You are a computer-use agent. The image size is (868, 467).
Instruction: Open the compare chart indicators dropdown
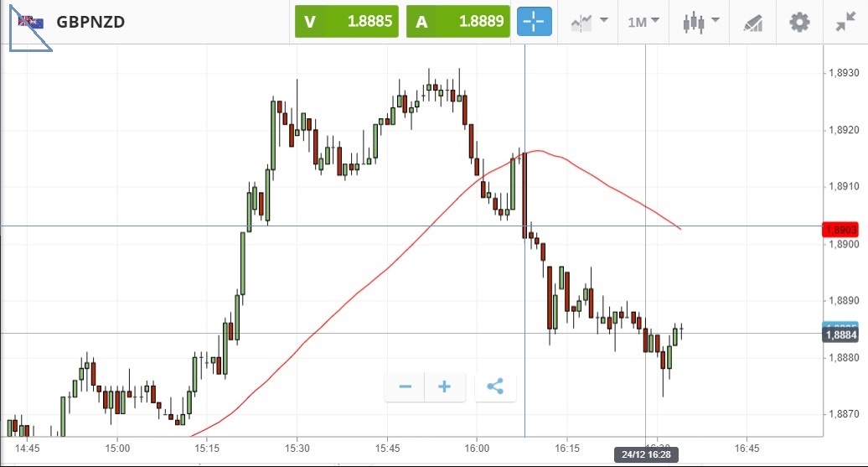589,22
